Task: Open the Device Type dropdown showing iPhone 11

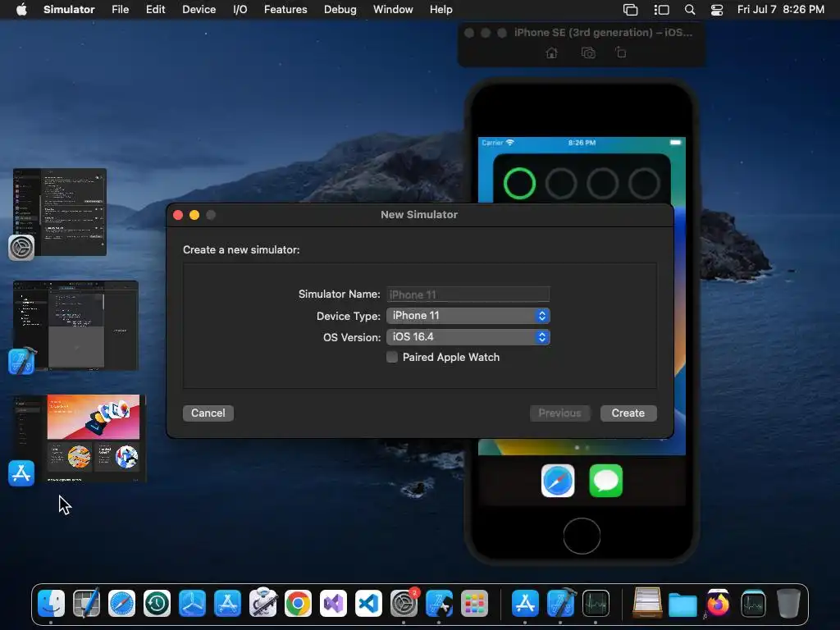Action: (468, 316)
